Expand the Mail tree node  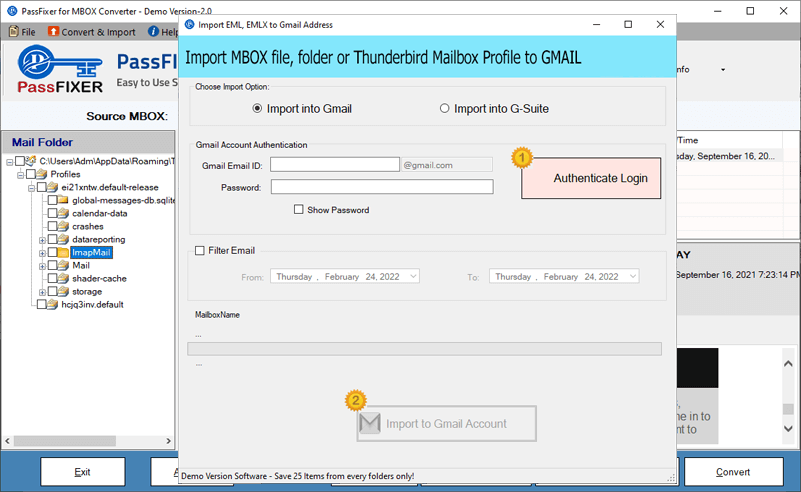(42, 266)
